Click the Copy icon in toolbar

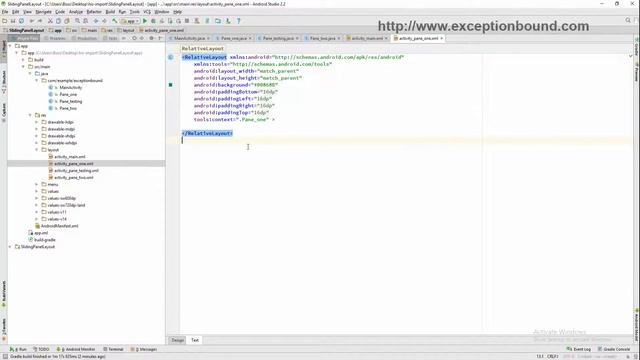pyautogui.click(x=58, y=21)
